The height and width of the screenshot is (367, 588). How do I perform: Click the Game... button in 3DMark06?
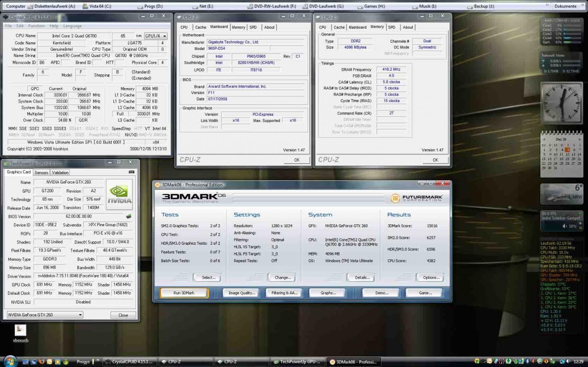pos(425,293)
